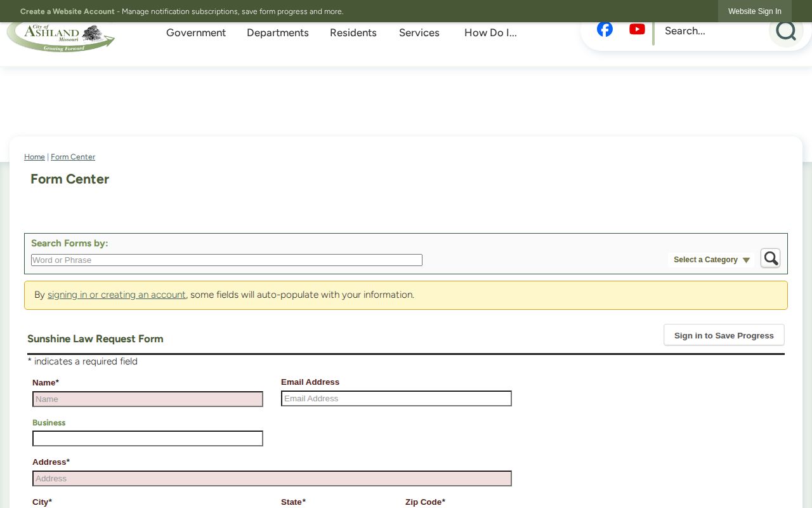The height and width of the screenshot is (508, 812).
Task: Open the How Do I... menu
Action: pyautogui.click(x=490, y=33)
